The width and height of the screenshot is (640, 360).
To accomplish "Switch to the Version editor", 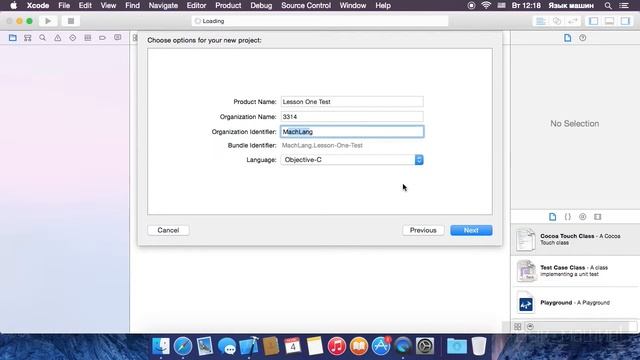I will click(x=573, y=21).
